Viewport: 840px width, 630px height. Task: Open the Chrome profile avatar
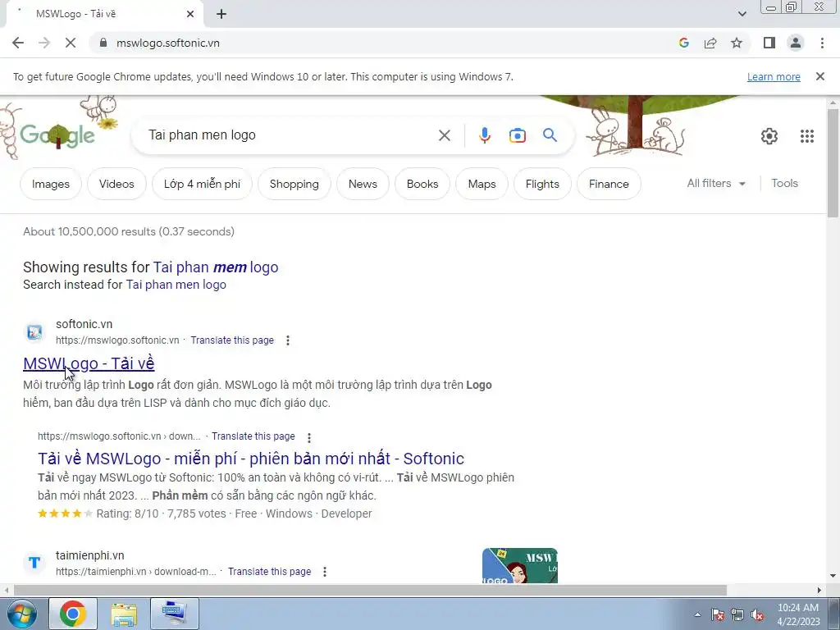(796, 43)
